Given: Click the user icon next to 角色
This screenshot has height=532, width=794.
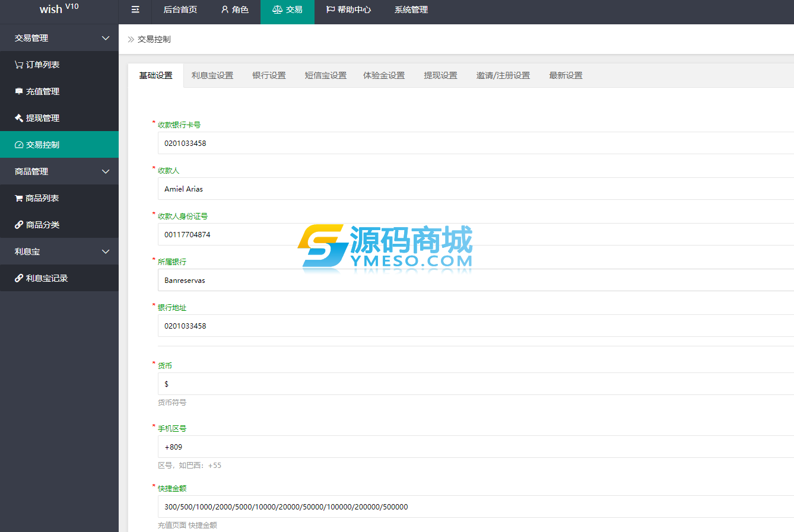Looking at the screenshot, I should (225, 9).
